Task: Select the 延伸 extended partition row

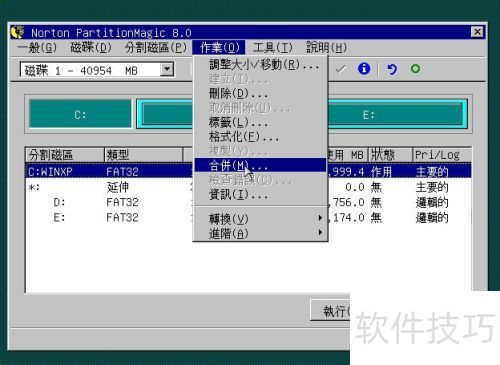Action: click(248, 187)
